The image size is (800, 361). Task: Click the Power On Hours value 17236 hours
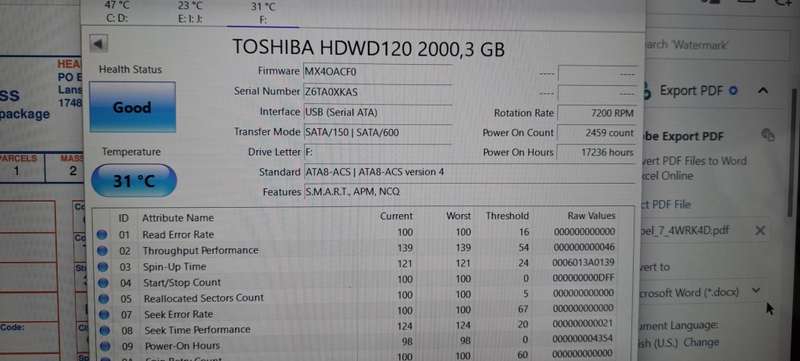(596, 152)
